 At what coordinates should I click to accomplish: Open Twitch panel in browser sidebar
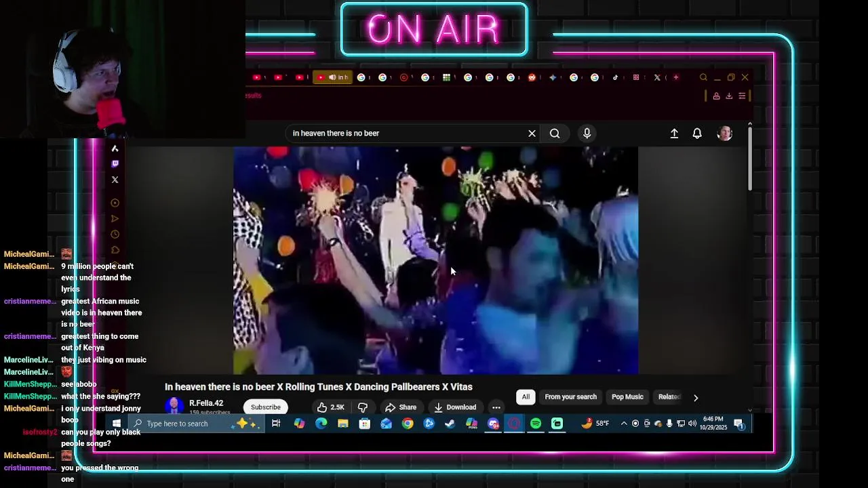tap(115, 164)
